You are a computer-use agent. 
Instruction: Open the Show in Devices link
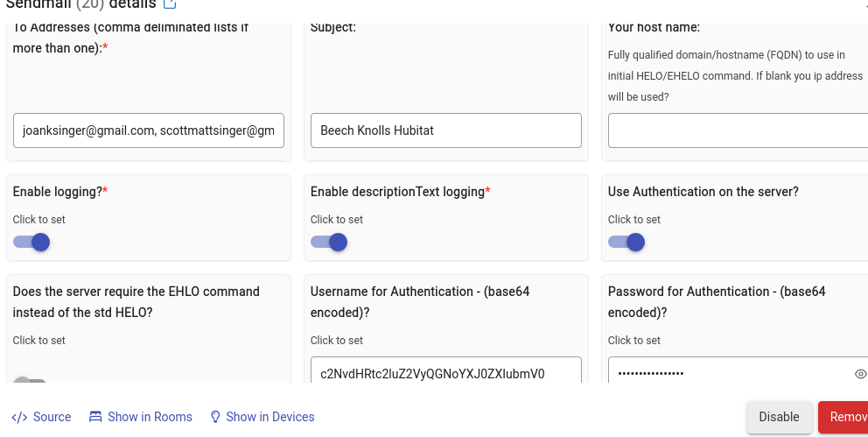pos(269,417)
